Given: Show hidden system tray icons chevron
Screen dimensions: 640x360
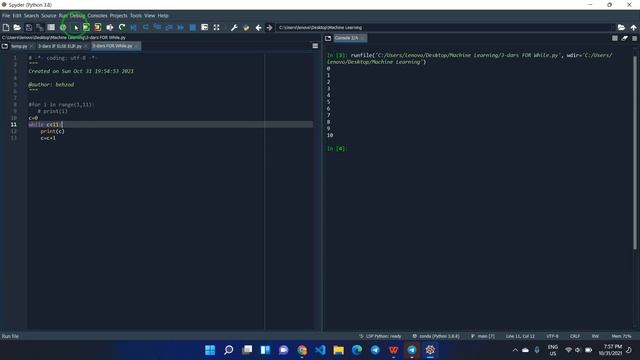Looking at the screenshot, I should pos(515,350).
